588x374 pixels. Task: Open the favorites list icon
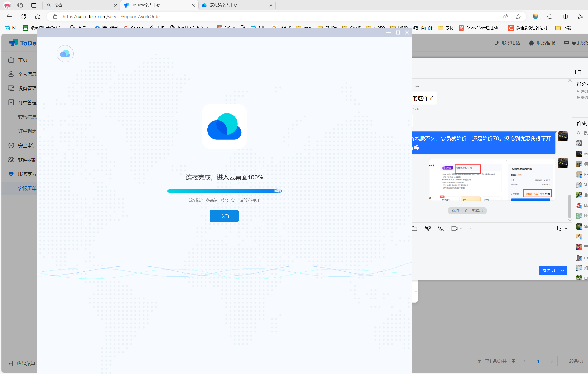pos(580,17)
